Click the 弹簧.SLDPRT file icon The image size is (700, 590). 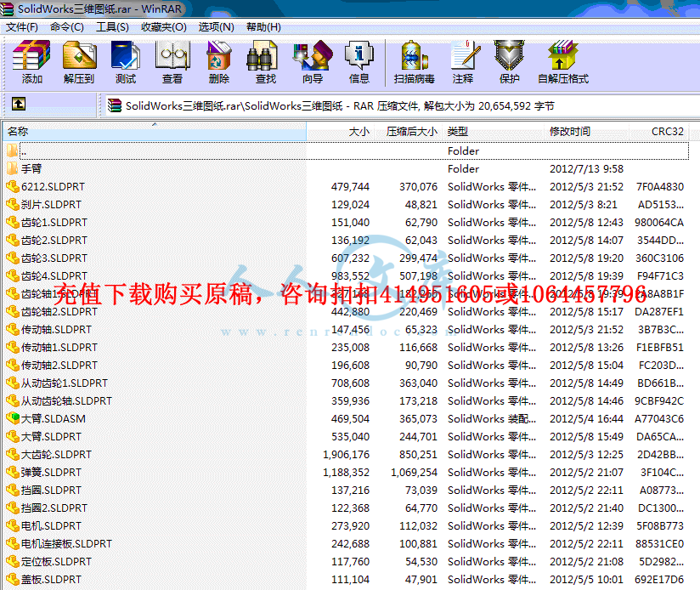tap(13, 472)
